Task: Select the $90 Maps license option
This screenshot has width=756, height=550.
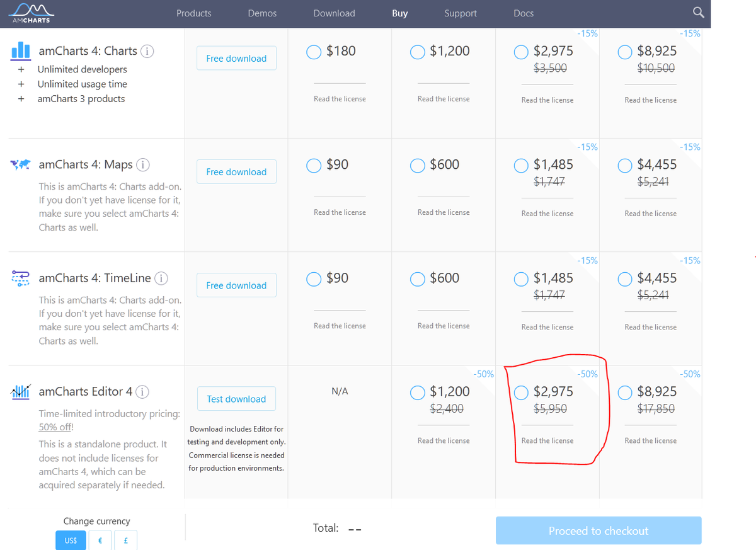Action: (314, 165)
